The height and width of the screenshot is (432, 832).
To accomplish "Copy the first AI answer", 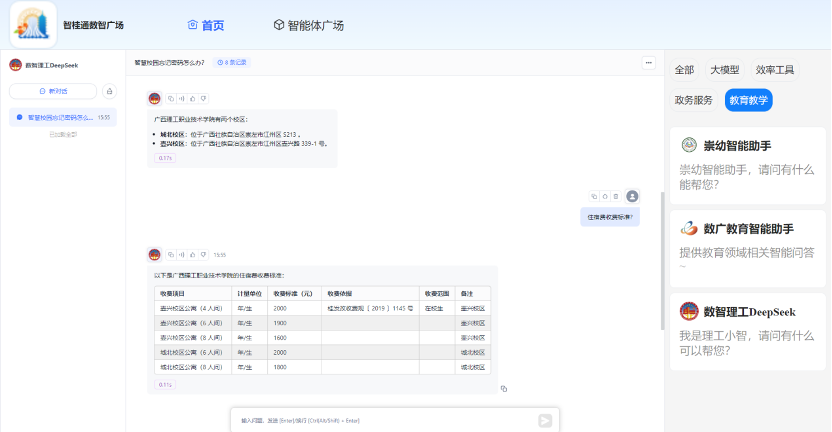I will 171,98.
